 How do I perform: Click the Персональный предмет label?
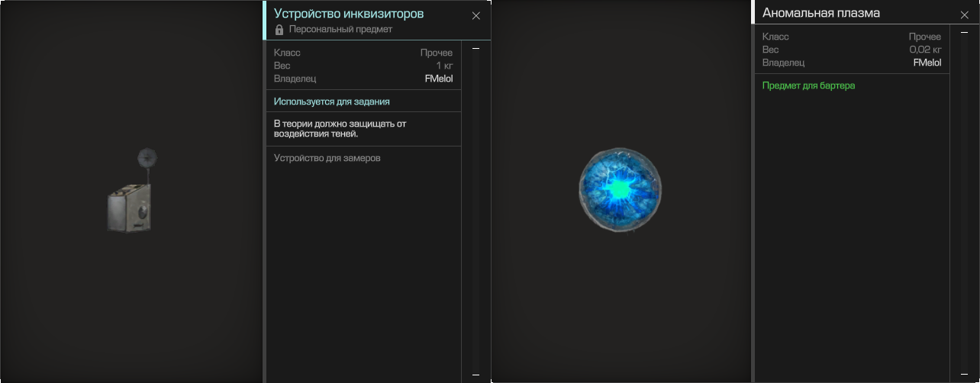pyautogui.click(x=340, y=30)
